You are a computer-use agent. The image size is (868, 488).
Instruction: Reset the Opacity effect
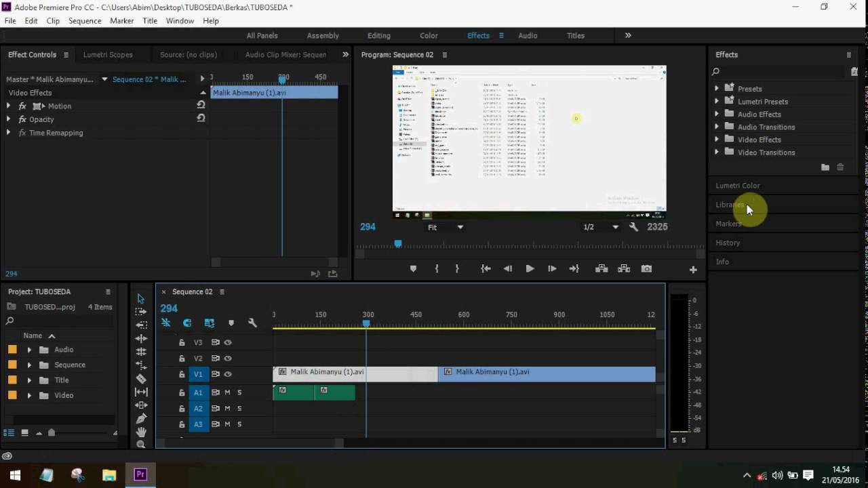[x=201, y=118]
